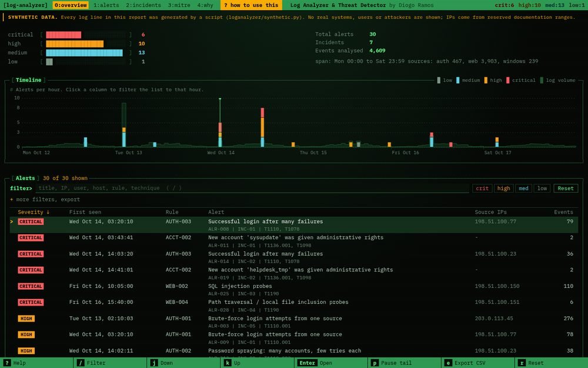Click the '?' Help key icon
Image resolution: width=588 pixels, height=368 pixels.
[x=7, y=363]
